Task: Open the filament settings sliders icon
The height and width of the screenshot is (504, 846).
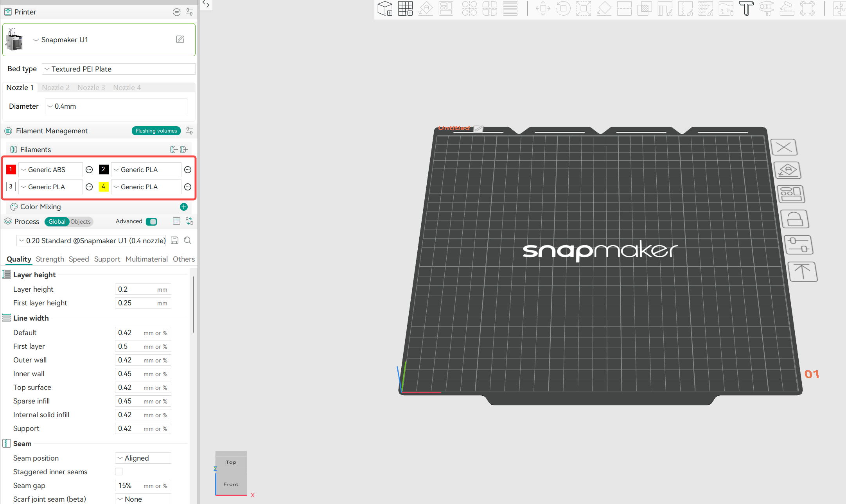Action: [189, 131]
